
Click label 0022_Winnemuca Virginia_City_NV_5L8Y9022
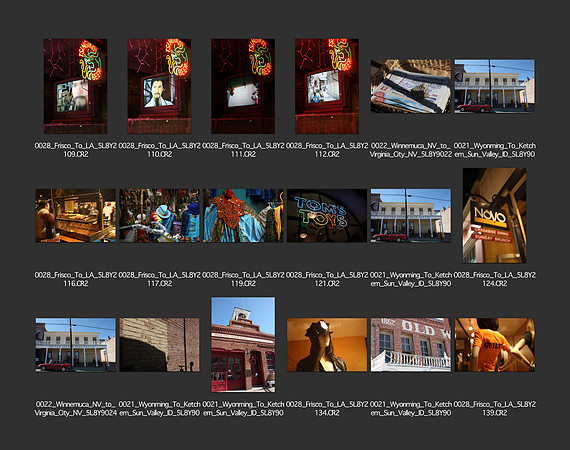(x=411, y=150)
